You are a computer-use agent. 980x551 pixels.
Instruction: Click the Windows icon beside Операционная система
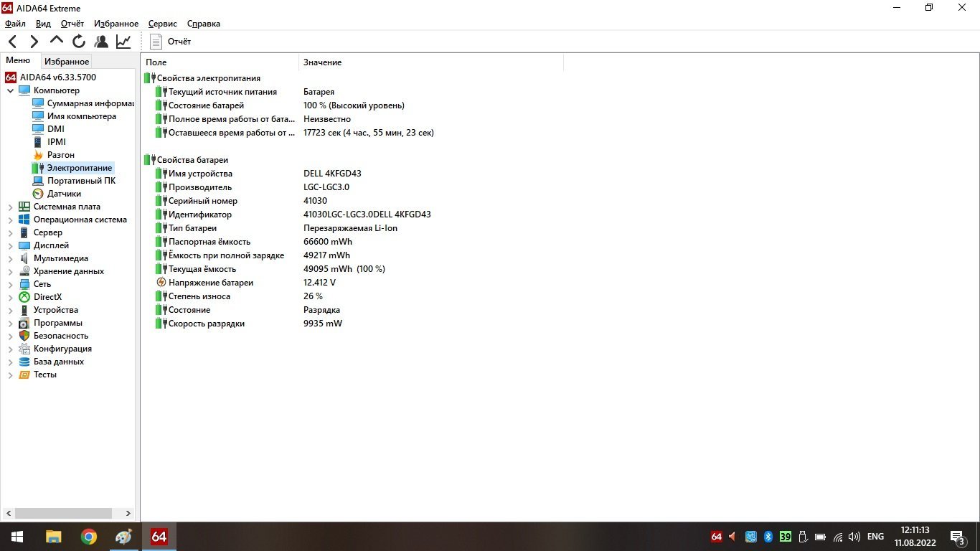tap(24, 220)
